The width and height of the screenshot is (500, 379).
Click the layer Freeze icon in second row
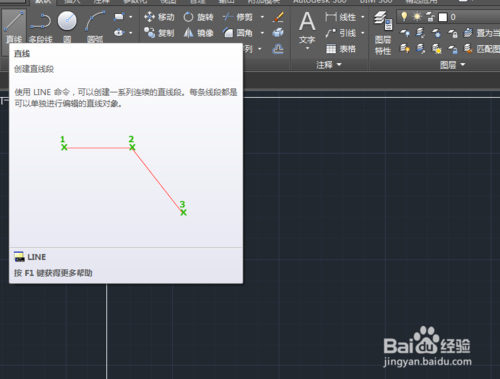coord(436,33)
